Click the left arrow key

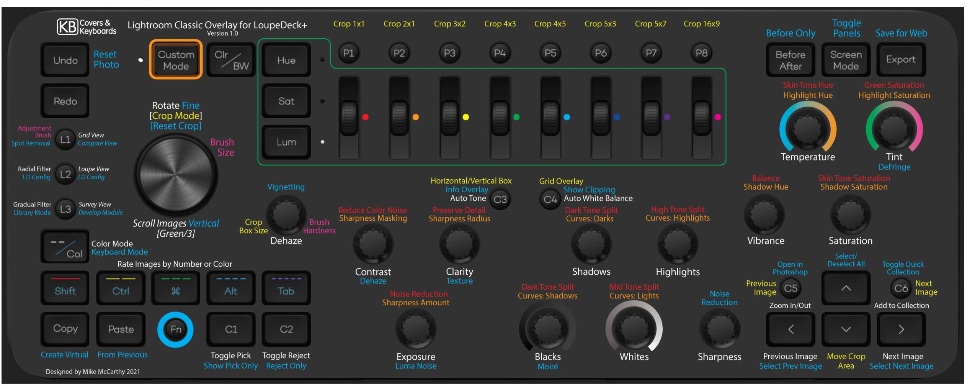[790, 329]
